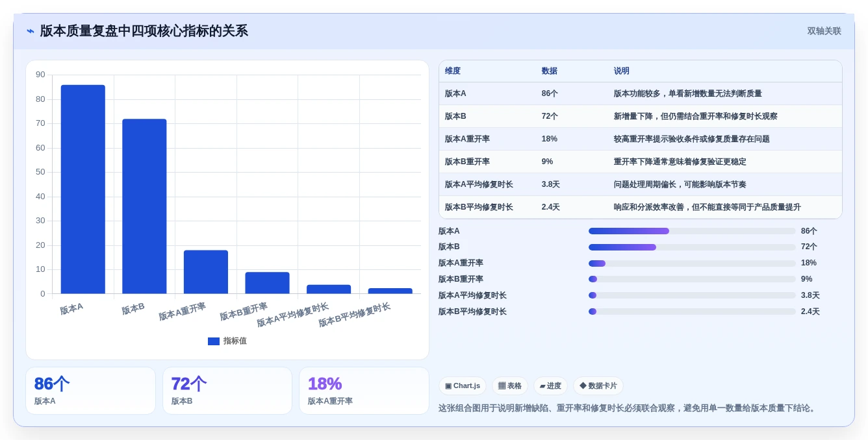This screenshot has width=868, height=440.
Task: Click the 版本B bar in chart
Action: [x=144, y=206]
